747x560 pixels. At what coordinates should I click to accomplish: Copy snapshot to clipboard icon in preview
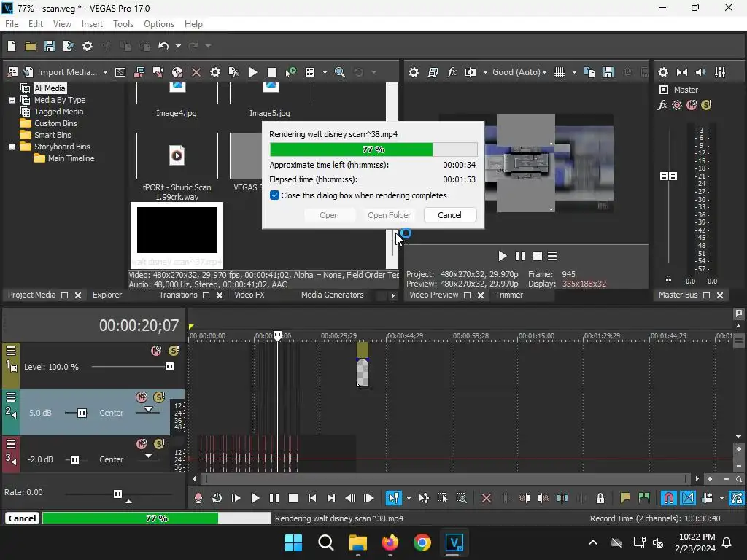pos(589,72)
